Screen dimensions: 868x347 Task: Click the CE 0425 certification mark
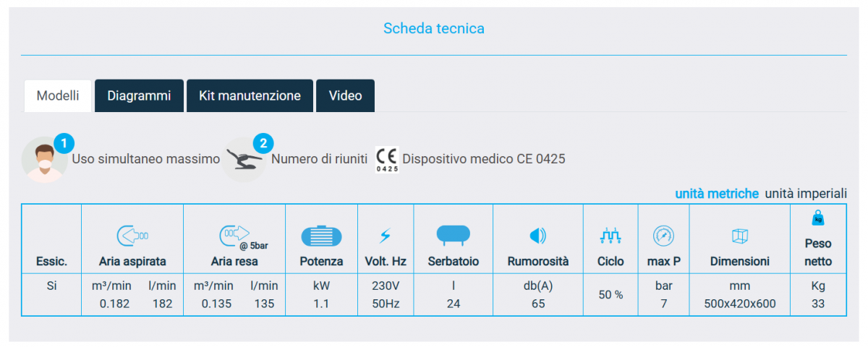click(x=387, y=159)
